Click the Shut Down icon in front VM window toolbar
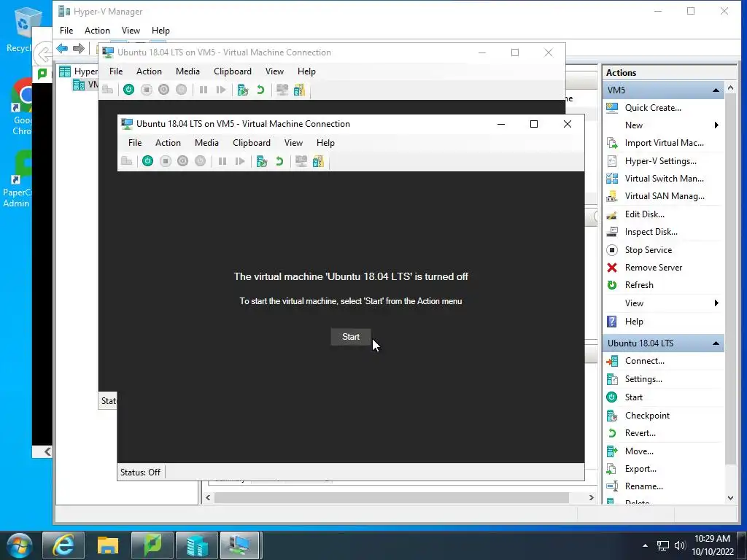 point(183,161)
